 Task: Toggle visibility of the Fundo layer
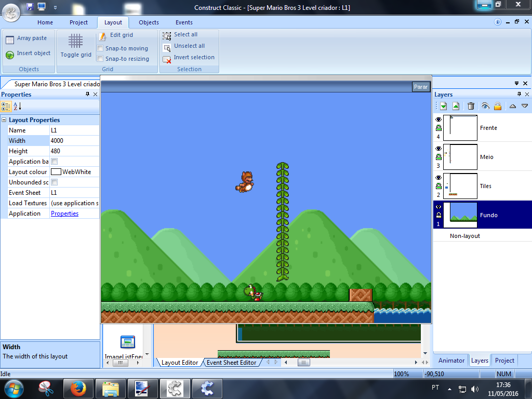point(438,207)
